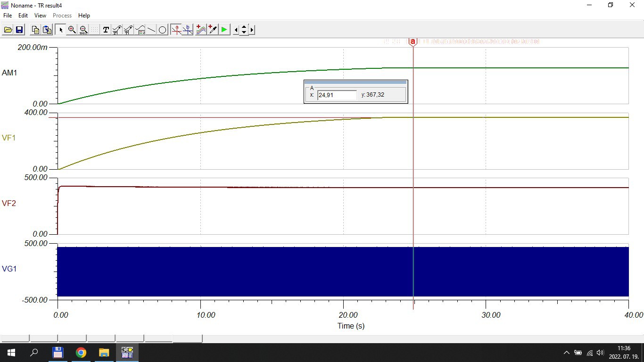This screenshot has width=644, height=362.
Task: Open File Explorer from taskbar
Action: (104, 353)
